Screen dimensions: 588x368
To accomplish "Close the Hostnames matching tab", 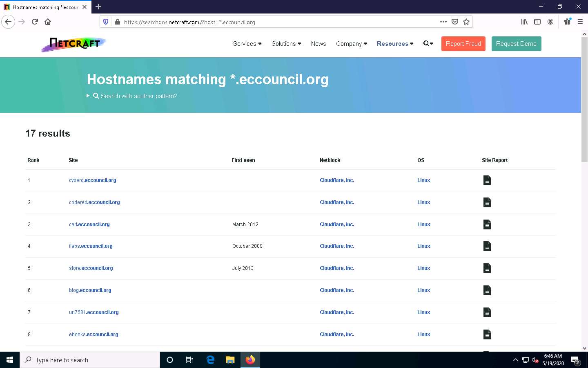I will pos(85,7).
